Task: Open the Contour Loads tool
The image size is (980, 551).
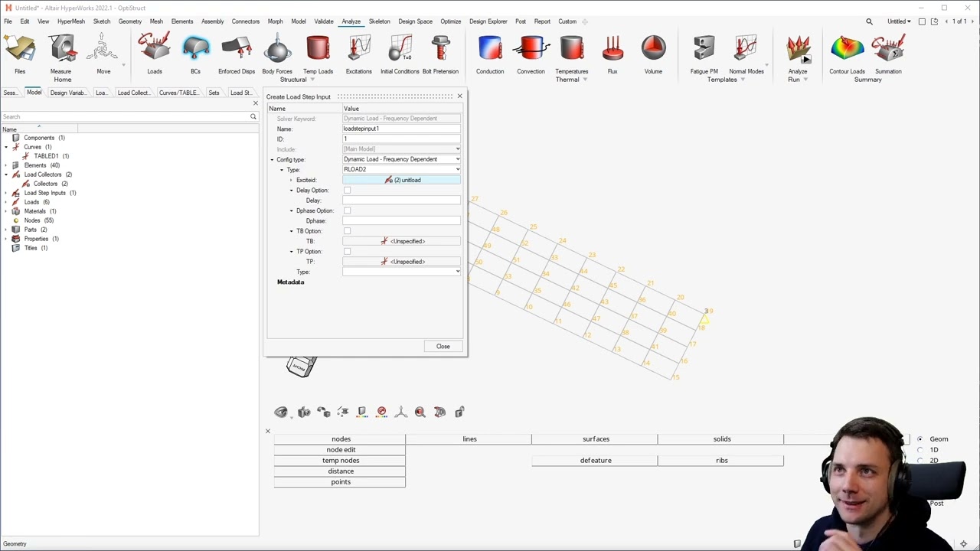Action: coord(847,55)
